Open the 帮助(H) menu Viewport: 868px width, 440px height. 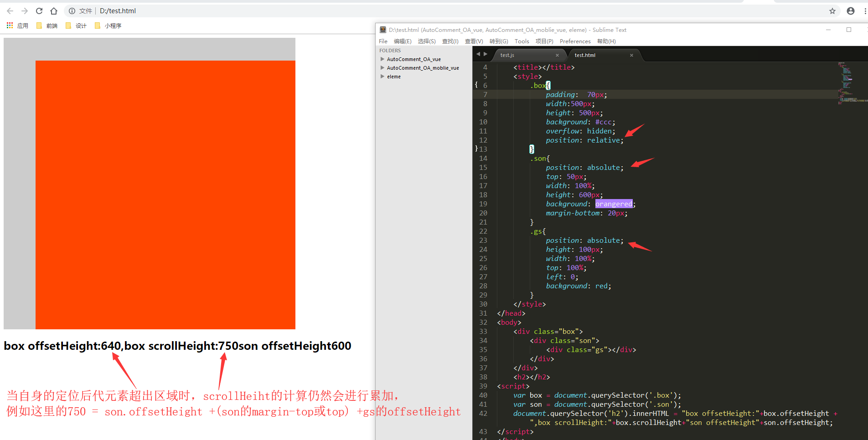point(606,41)
